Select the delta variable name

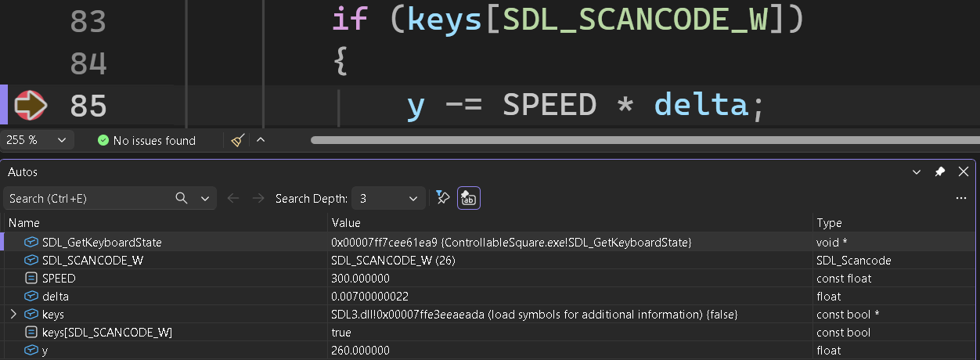(x=56, y=297)
